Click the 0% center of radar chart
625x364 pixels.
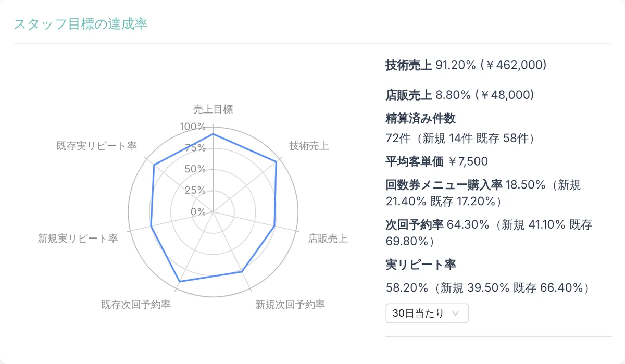198,212
